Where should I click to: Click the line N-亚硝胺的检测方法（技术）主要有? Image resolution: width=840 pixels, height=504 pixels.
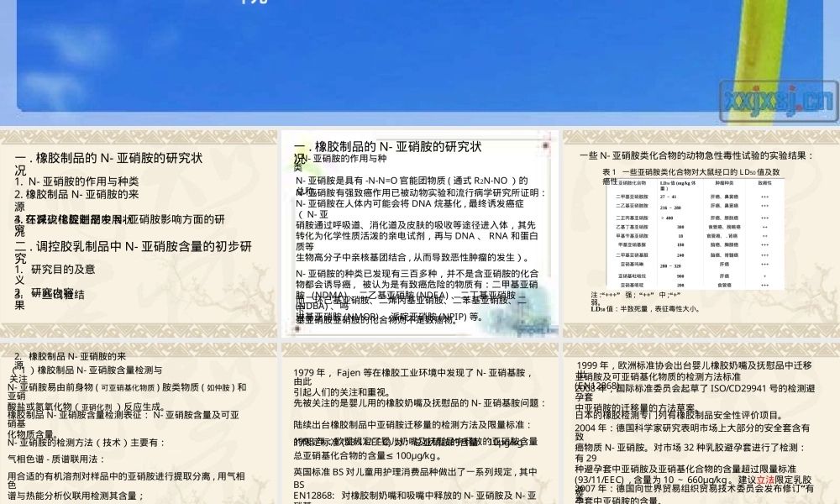(87, 443)
